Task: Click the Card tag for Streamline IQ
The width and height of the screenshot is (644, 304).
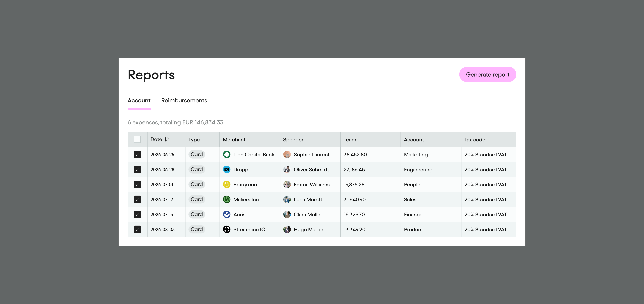Action: coord(196,229)
